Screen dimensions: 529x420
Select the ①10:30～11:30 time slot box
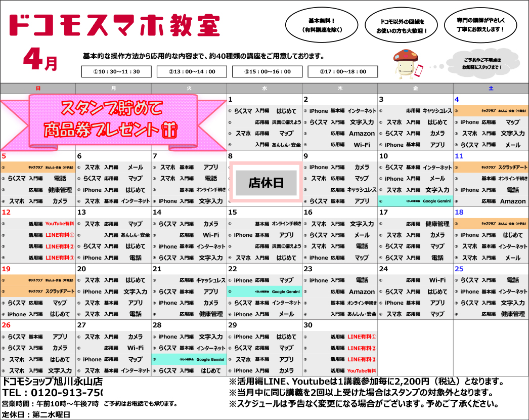(x=116, y=72)
